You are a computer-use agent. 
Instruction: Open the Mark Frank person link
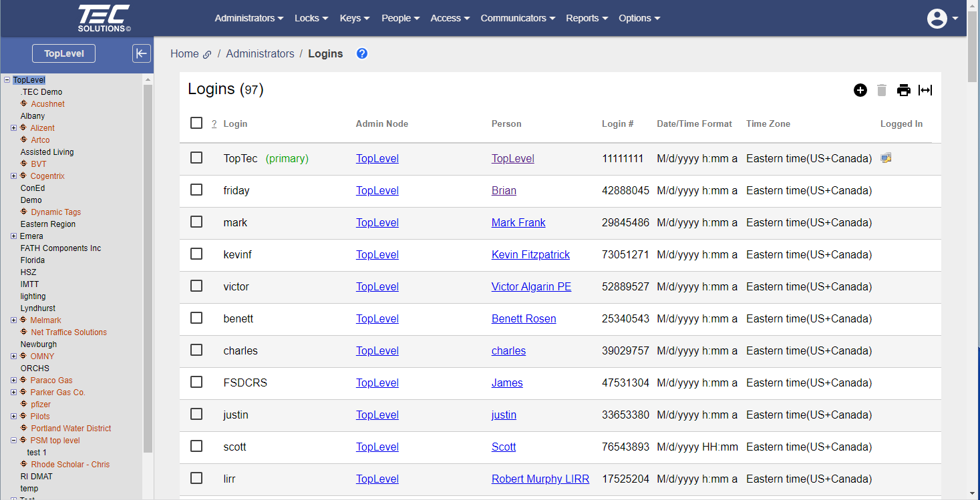pos(518,222)
